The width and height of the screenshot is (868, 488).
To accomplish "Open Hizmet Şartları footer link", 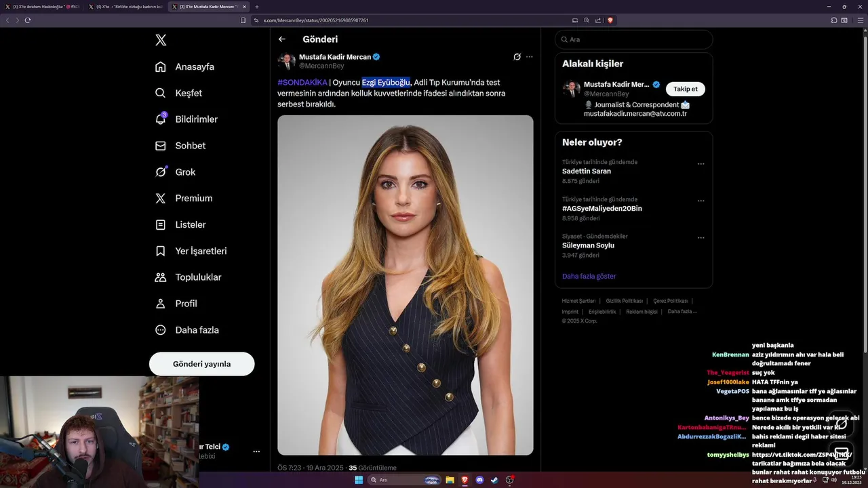I will (x=578, y=301).
